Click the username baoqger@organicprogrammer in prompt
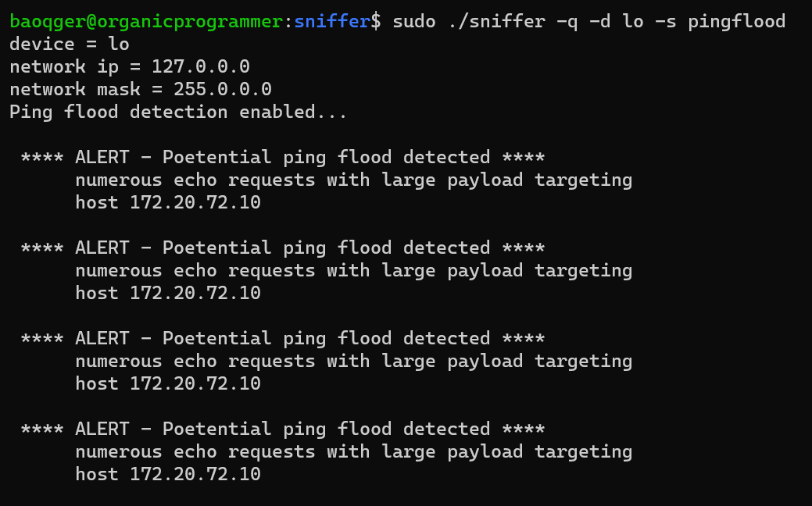Viewport: 812px width, 506px height. (x=147, y=22)
